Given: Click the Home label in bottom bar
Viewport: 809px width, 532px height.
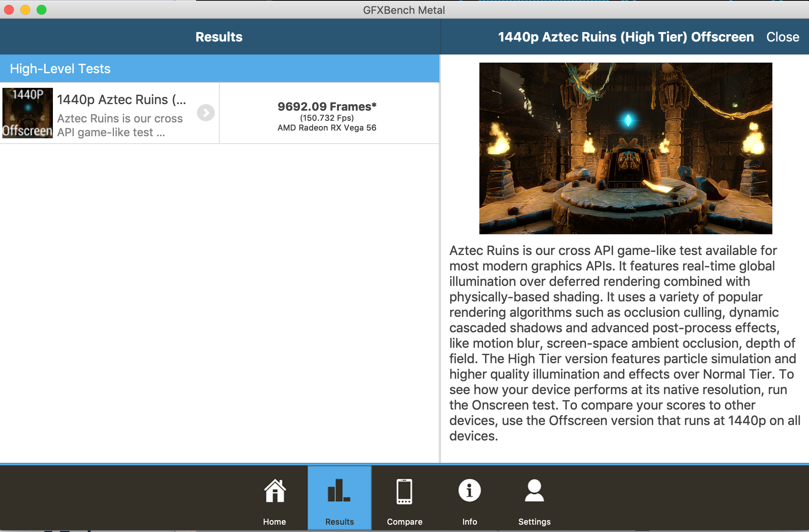Looking at the screenshot, I should [274, 522].
